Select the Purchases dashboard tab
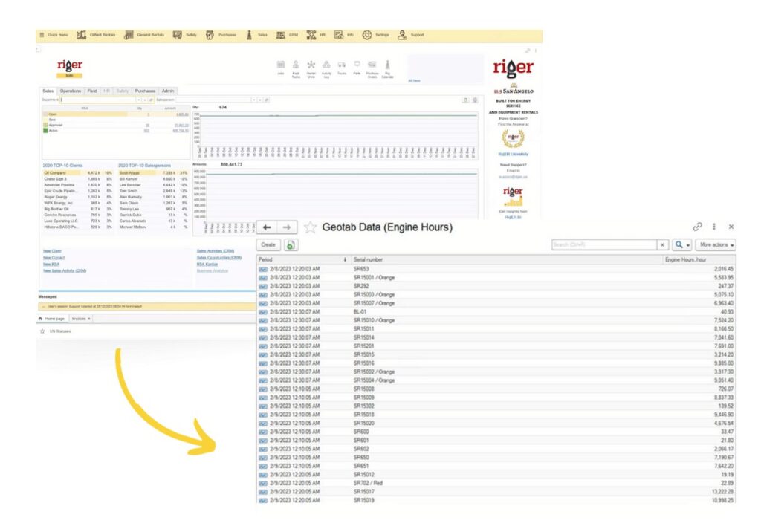Viewport: 761px width, 532px height. [x=144, y=91]
